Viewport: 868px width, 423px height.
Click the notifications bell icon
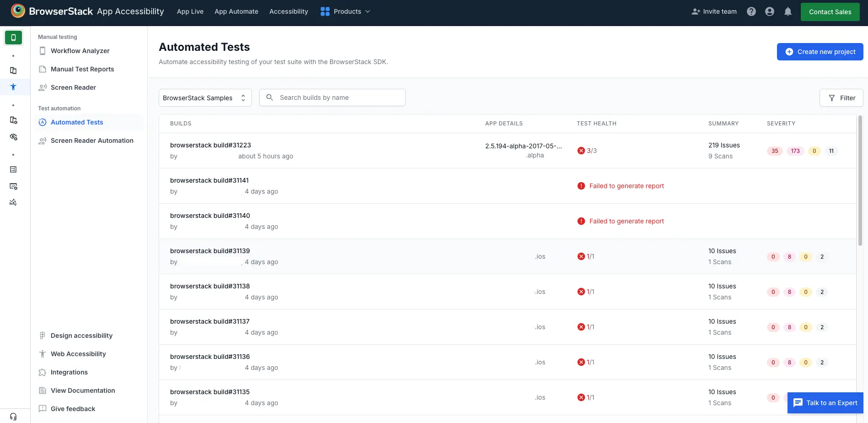click(788, 11)
